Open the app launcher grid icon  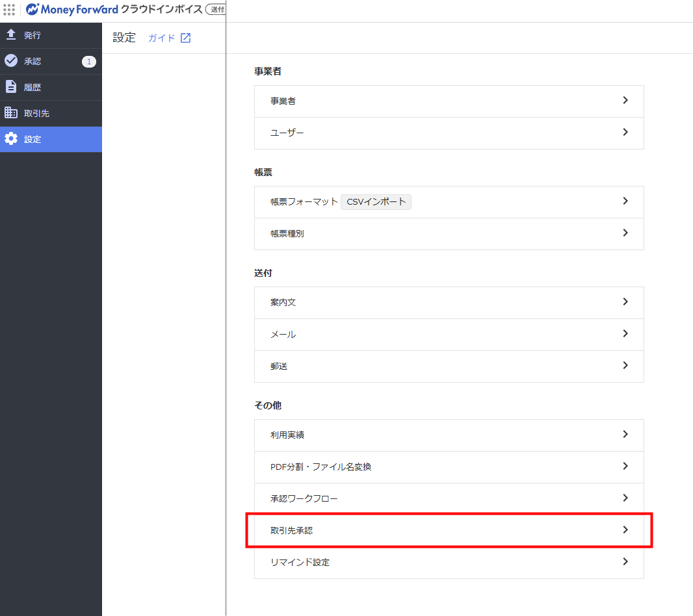(x=9, y=10)
